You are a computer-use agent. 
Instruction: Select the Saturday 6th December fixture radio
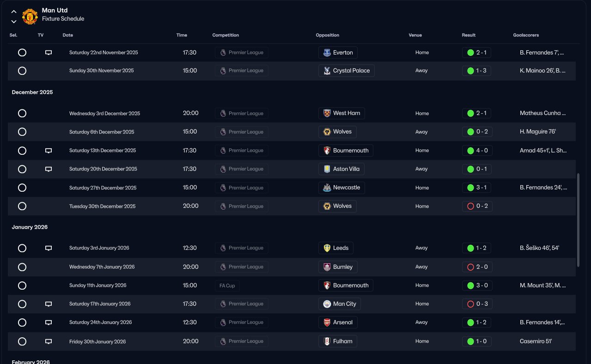22,132
